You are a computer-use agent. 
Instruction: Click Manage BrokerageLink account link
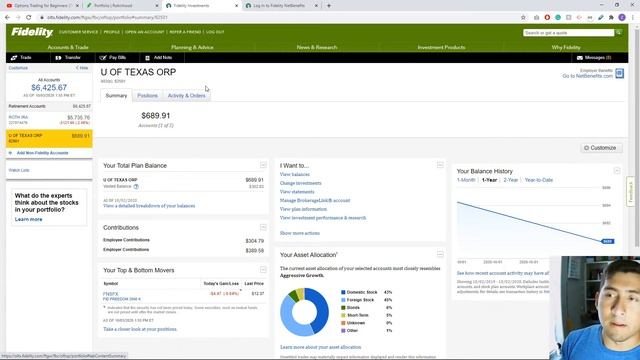tap(315, 200)
